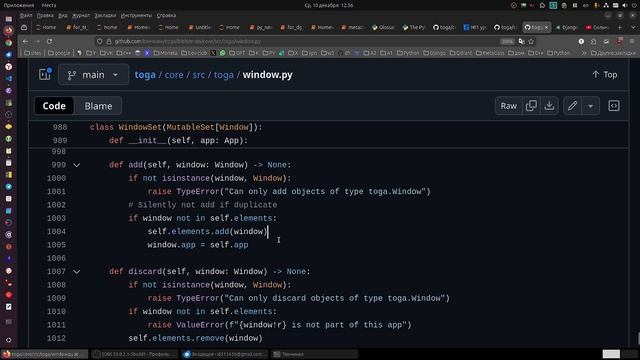Switch to the The Py browser tab

414,27
